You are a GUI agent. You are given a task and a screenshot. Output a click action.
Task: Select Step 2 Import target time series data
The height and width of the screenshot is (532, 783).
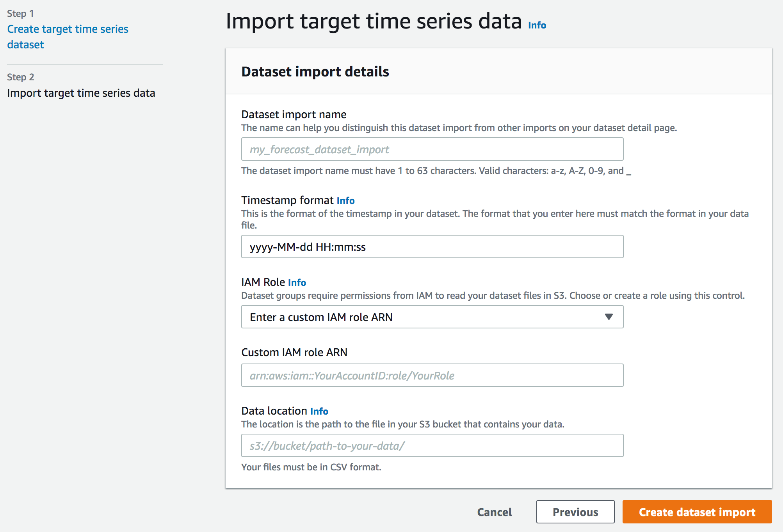click(81, 93)
